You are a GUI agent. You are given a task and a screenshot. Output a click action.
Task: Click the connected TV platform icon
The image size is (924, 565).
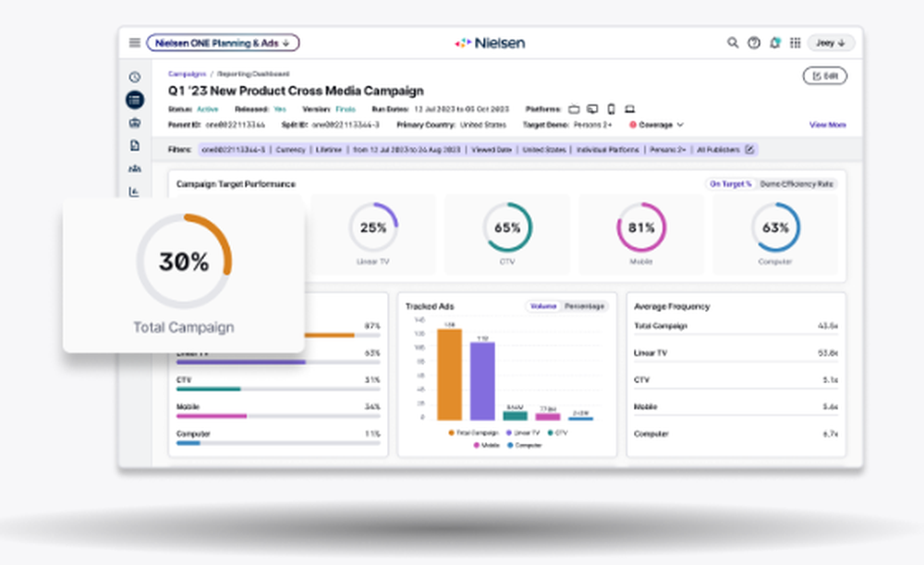[592, 109]
